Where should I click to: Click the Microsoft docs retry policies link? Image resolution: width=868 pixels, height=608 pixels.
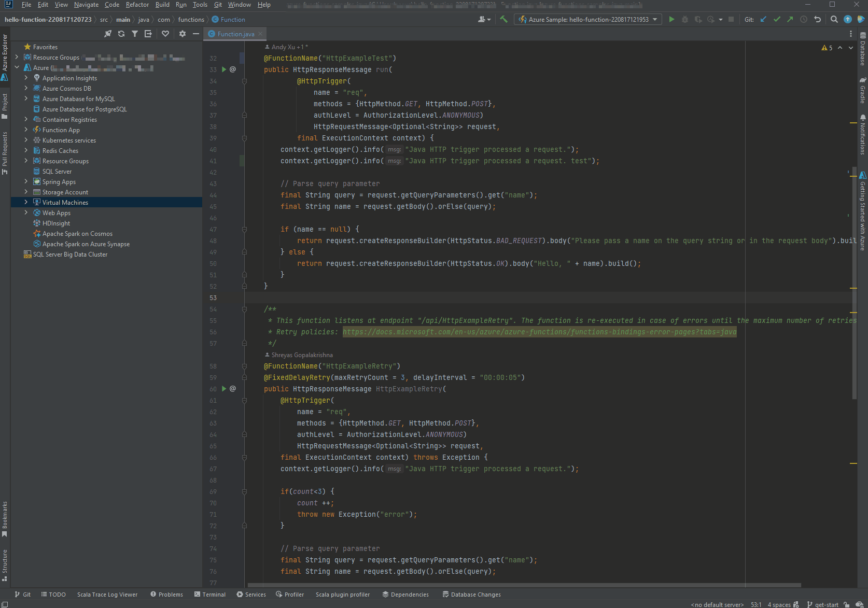[539, 332]
